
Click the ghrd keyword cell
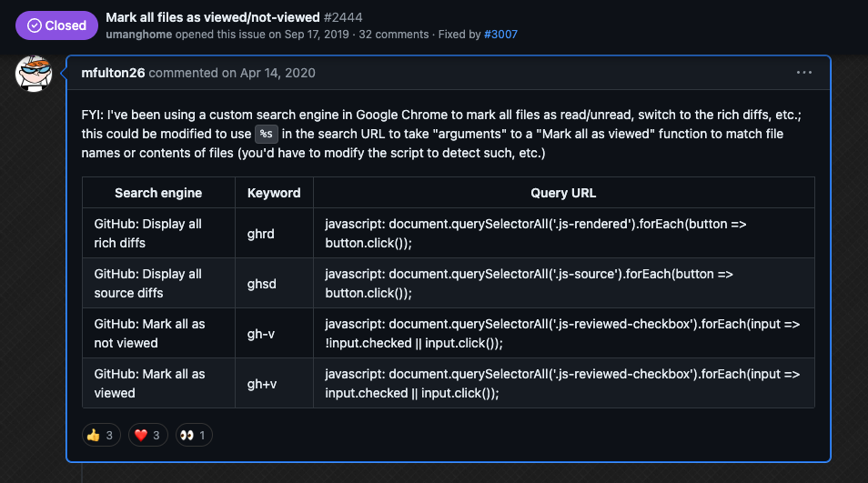point(274,233)
